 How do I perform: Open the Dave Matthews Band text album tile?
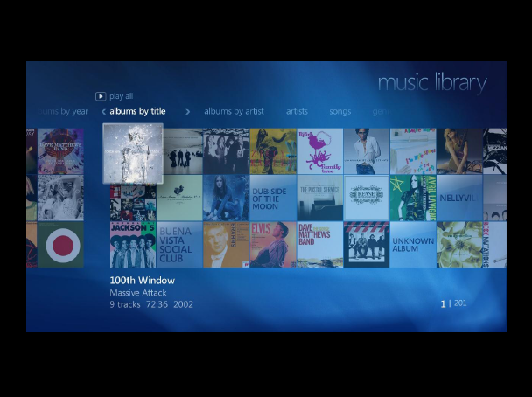[x=319, y=245]
